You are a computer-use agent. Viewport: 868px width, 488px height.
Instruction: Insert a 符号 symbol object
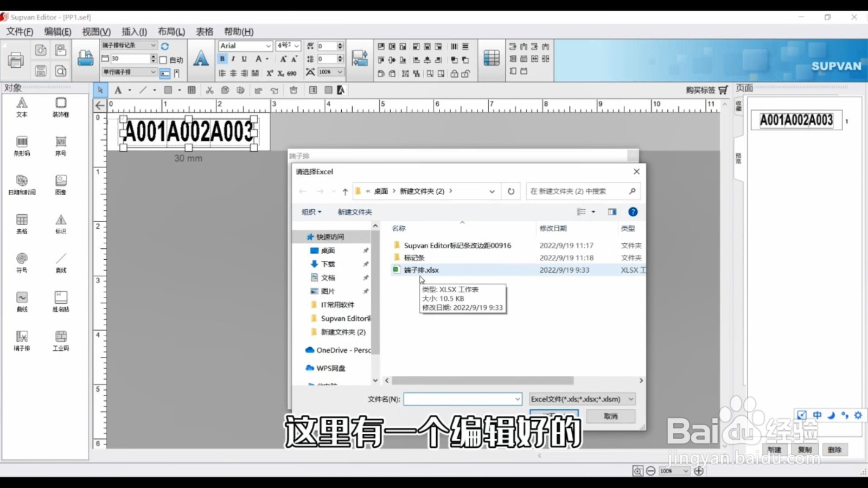click(22, 264)
